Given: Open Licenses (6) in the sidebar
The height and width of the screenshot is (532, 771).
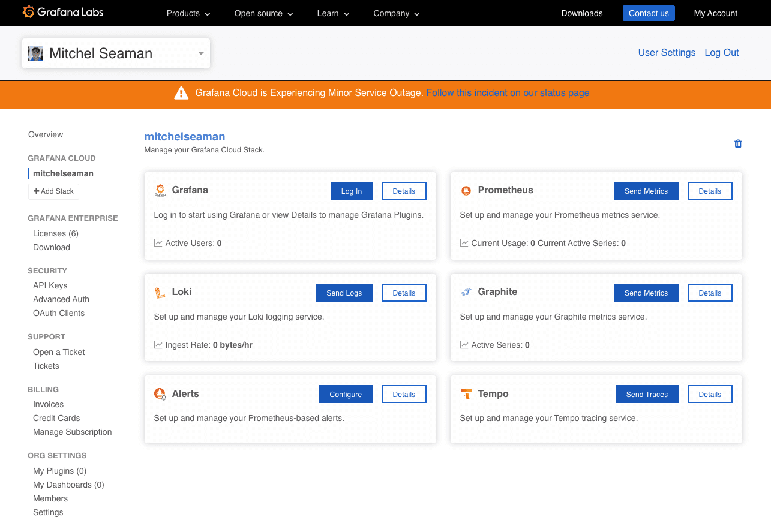Looking at the screenshot, I should (56, 233).
